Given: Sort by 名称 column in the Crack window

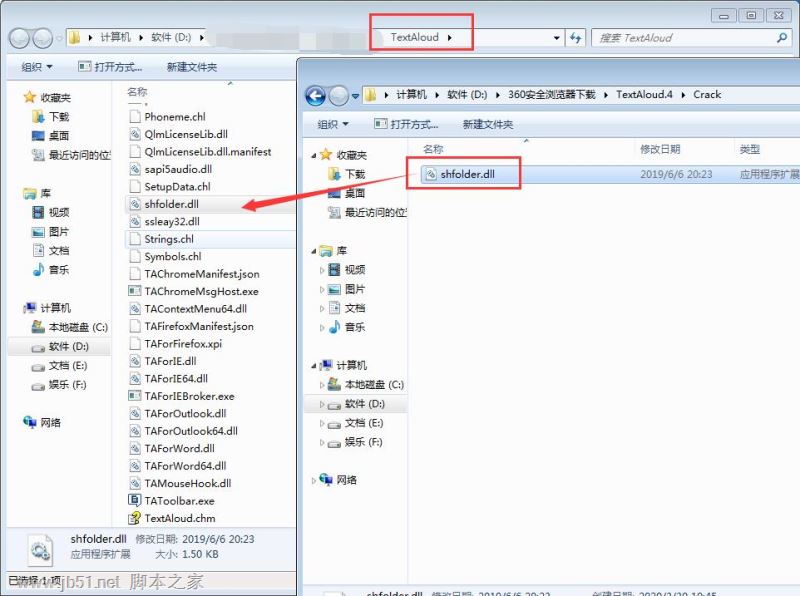Looking at the screenshot, I should [x=433, y=149].
